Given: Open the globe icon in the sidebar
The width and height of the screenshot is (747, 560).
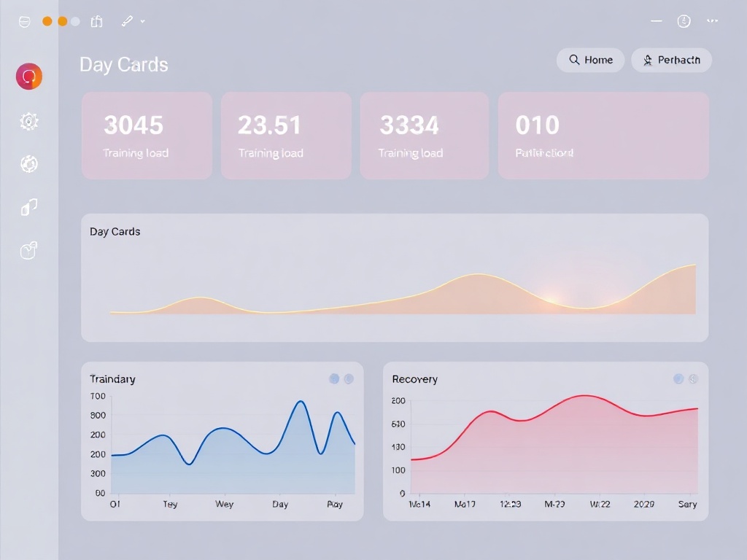Looking at the screenshot, I should click(x=29, y=164).
